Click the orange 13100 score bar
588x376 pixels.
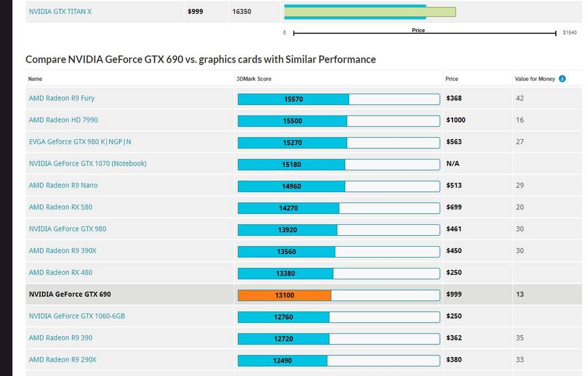339,296
